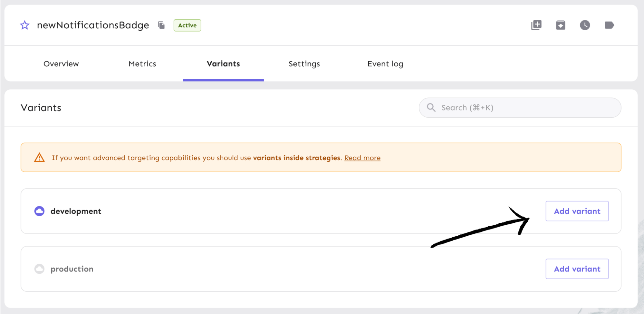Image resolution: width=644 pixels, height=314 pixels.
Task: View the Event log tab
Action: (385, 64)
